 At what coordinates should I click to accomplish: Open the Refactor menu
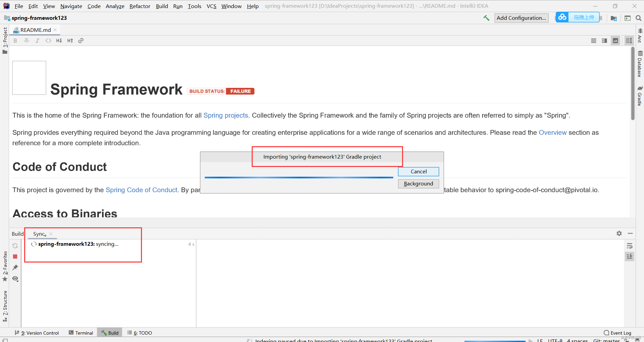click(140, 6)
